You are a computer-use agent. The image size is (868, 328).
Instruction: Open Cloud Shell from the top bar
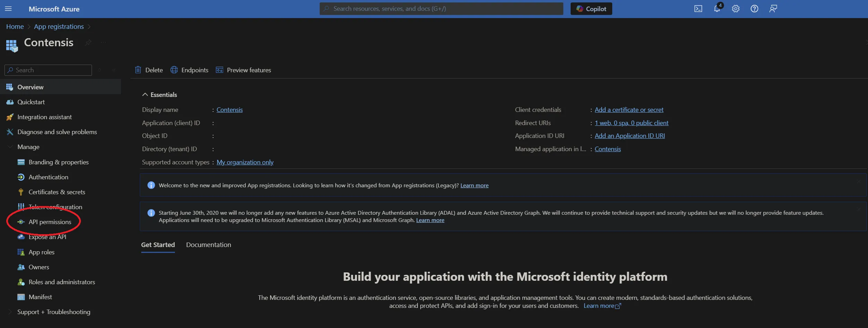(x=698, y=9)
